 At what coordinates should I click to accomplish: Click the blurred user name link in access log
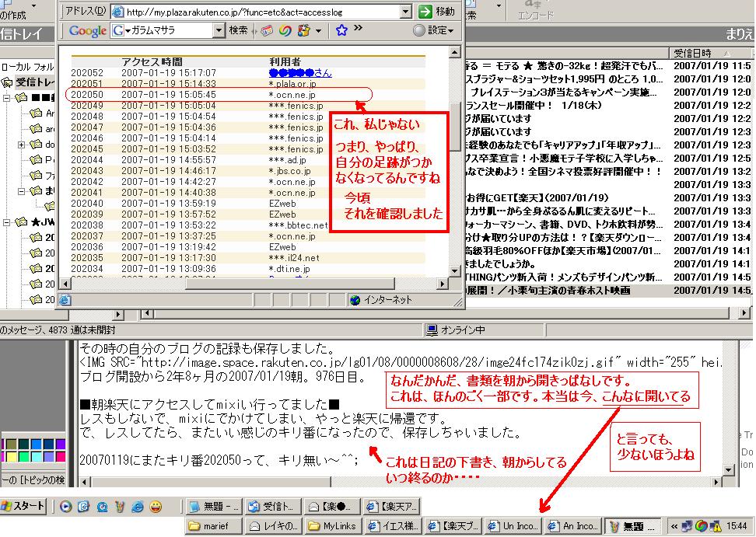coord(300,73)
